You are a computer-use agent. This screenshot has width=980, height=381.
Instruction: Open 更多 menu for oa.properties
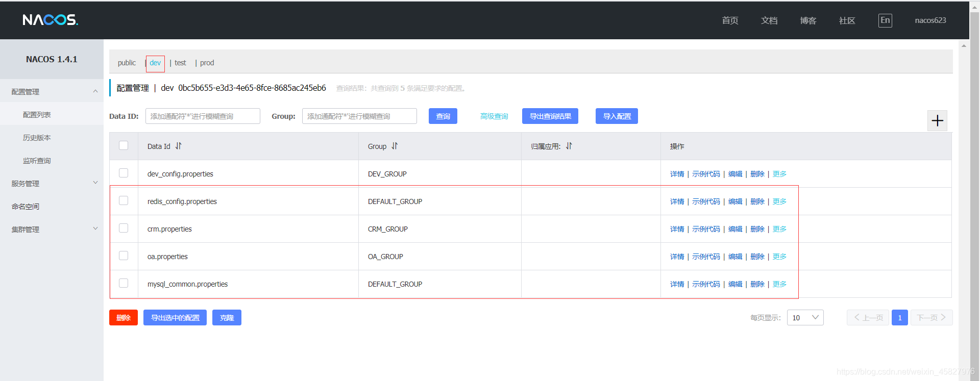click(x=779, y=257)
